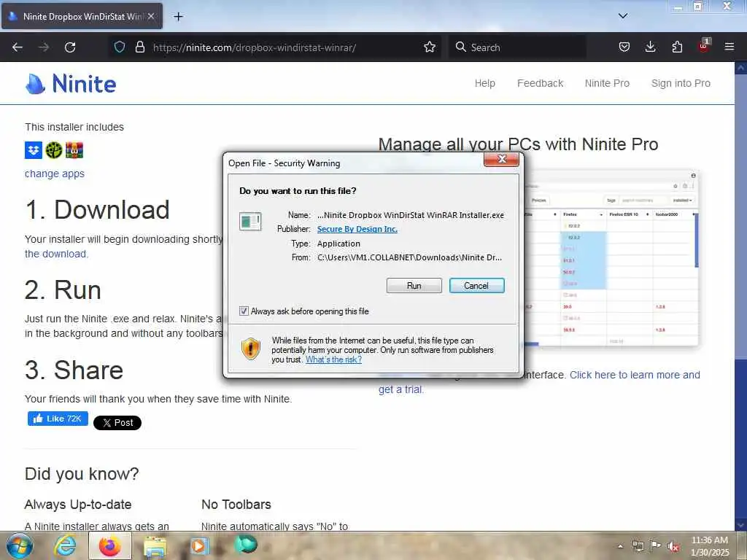Viewport: 747px width, 560px height.
Task: Go back with the browser back arrow
Action: [18, 47]
